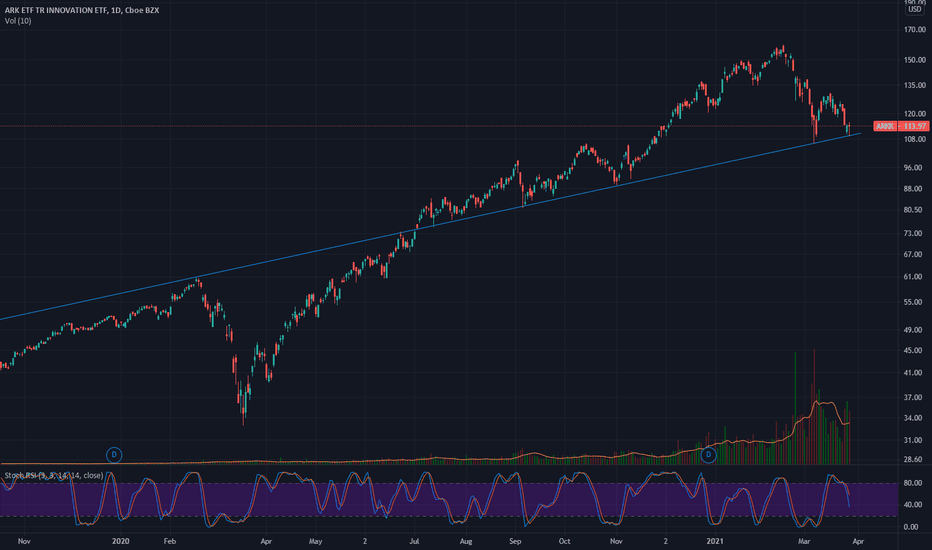Click the 41.00 price axis label

913,373
